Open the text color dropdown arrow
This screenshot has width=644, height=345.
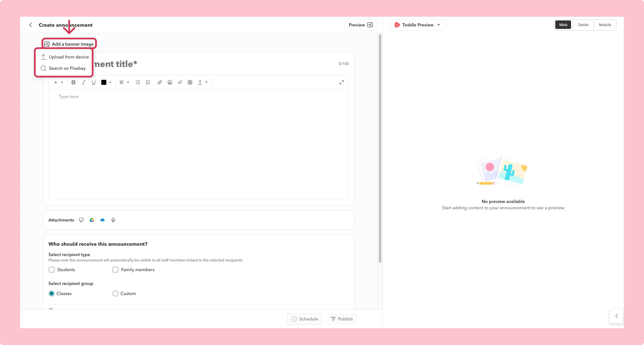[110, 82]
